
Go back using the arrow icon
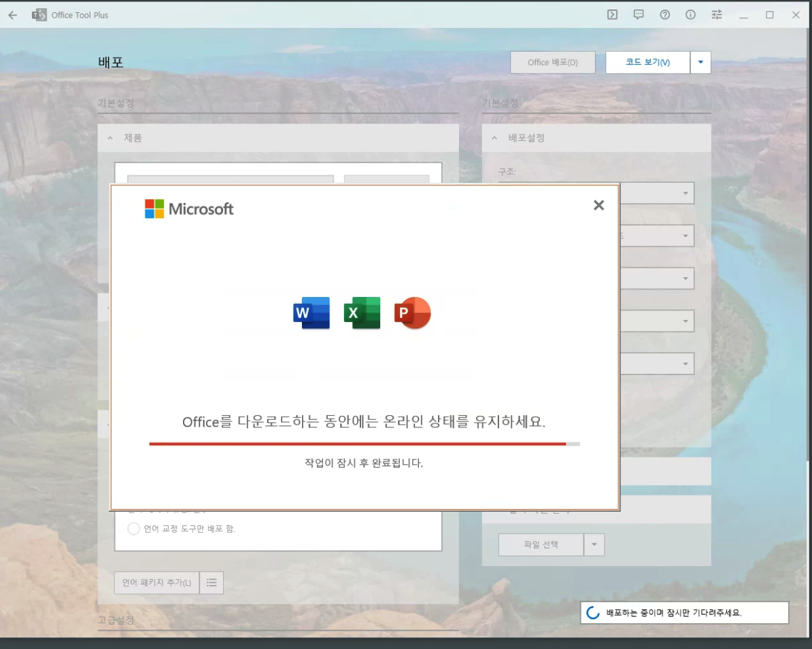pos(13,15)
